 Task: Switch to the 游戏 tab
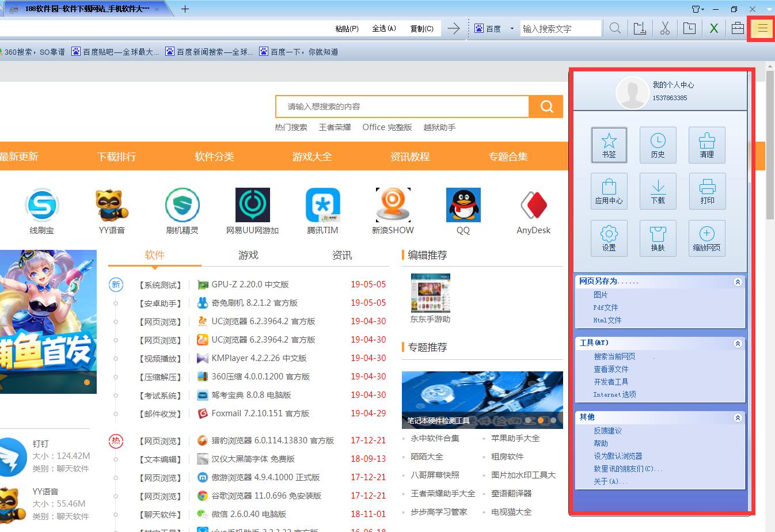[x=248, y=255]
